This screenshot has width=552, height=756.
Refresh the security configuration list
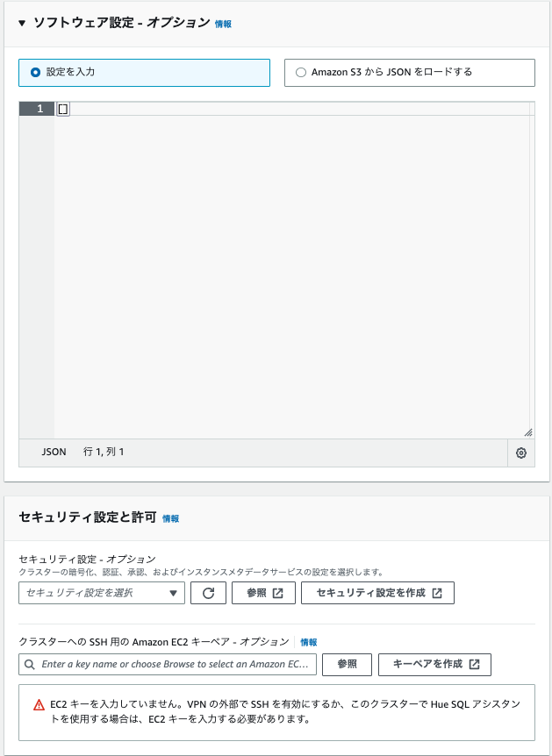209,593
